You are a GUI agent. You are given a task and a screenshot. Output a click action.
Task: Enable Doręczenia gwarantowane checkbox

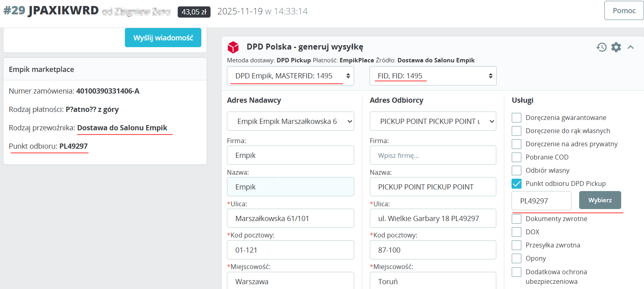pos(517,118)
